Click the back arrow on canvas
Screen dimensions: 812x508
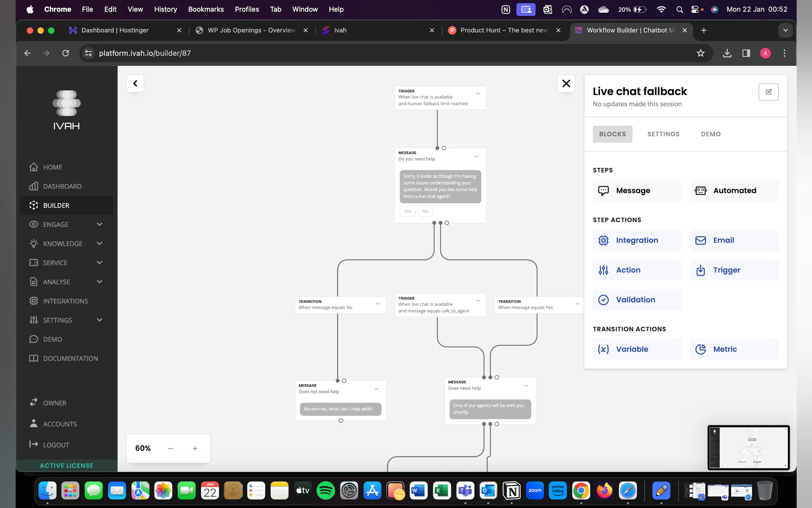135,83
